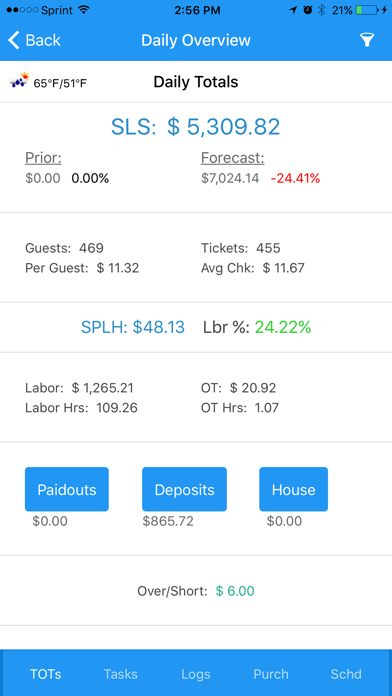This screenshot has height=696, width=392.
Task: Tap the alarm clock status icon
Action: pos(308,10)
